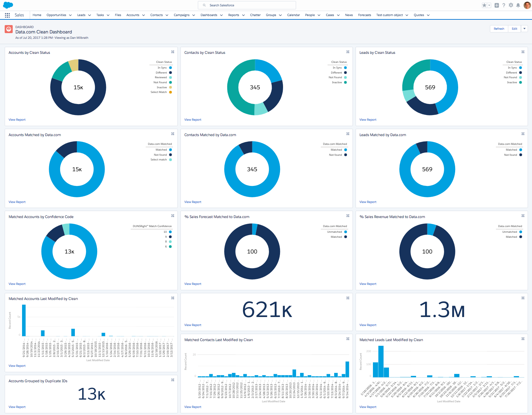Open the global actions plus icon
This screenshot has height=415, width=532.
tap(497, 5)
